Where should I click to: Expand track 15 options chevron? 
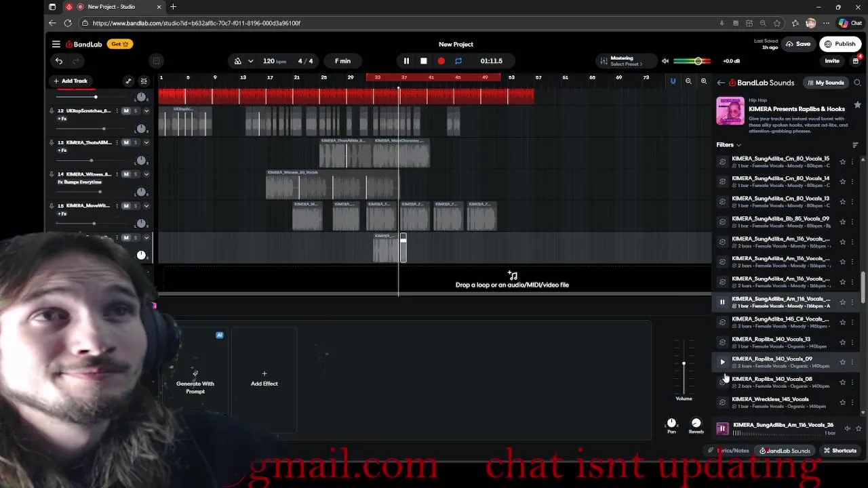pyautogui.click(x=146, y=206)
